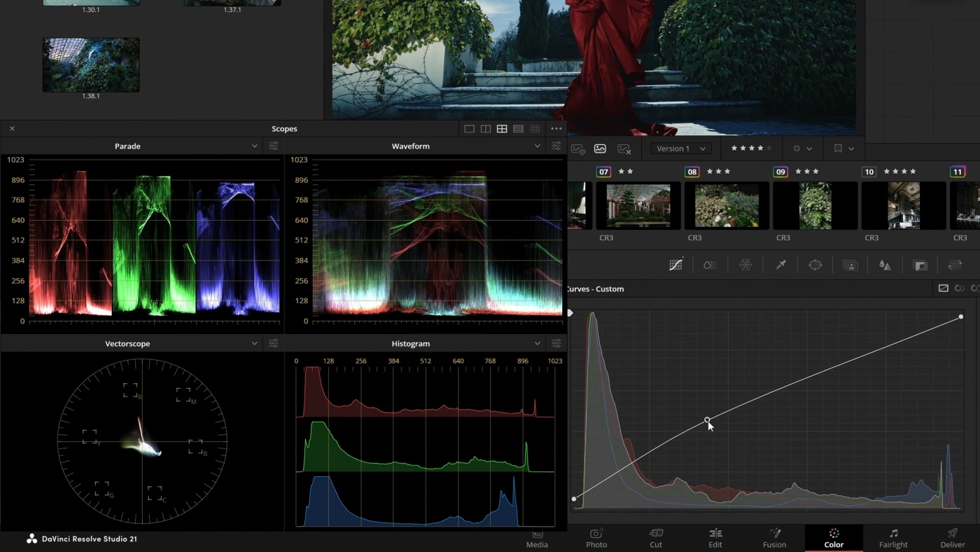
Task: Switch to the Fairlight page
Action: [893, 538]
